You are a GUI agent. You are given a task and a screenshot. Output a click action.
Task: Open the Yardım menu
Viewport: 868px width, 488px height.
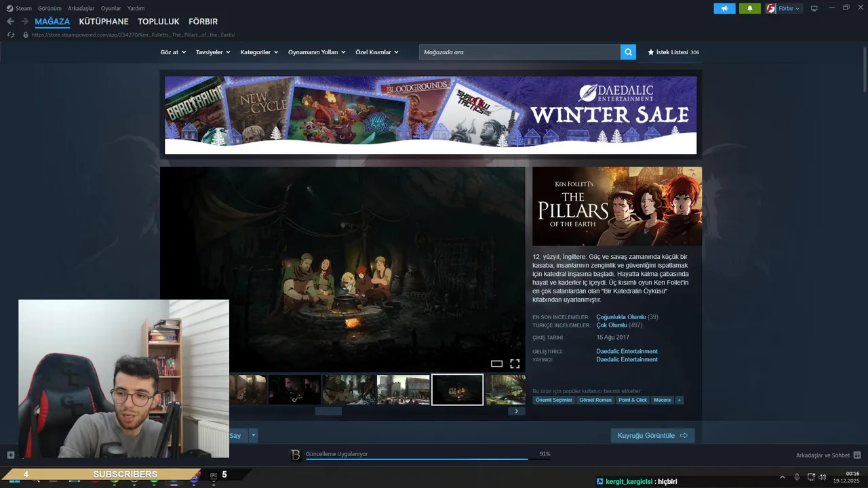coord(136,8)
